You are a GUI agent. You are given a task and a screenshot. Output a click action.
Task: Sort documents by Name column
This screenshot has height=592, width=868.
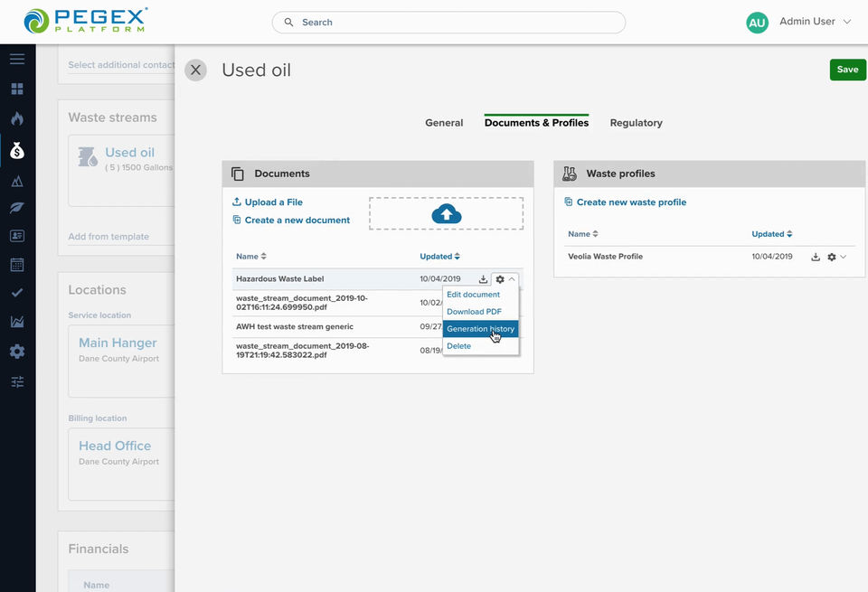coord(251,257)
